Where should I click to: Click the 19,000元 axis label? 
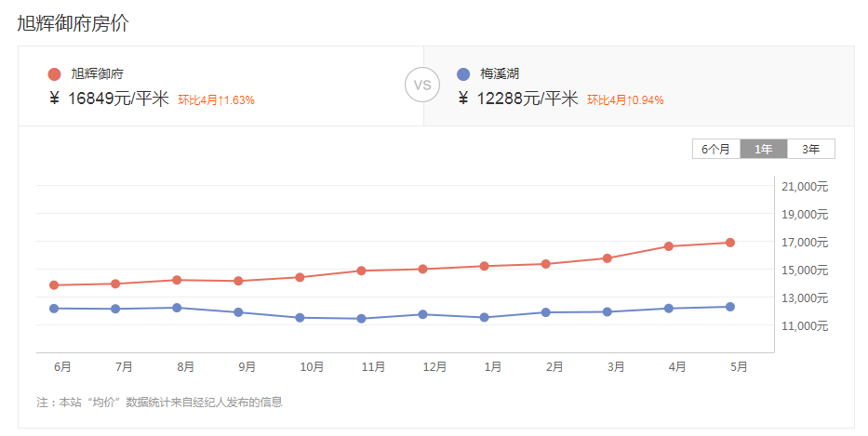pos(805,214)
